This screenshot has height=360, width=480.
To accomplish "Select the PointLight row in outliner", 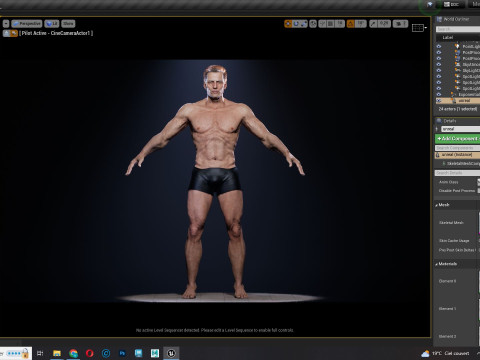I will [x=458, y=46].
